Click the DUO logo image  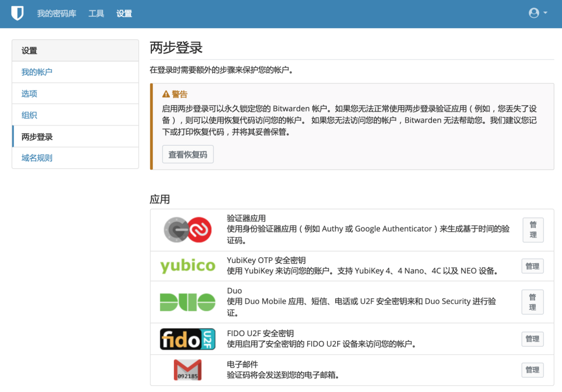pos(188,302)
